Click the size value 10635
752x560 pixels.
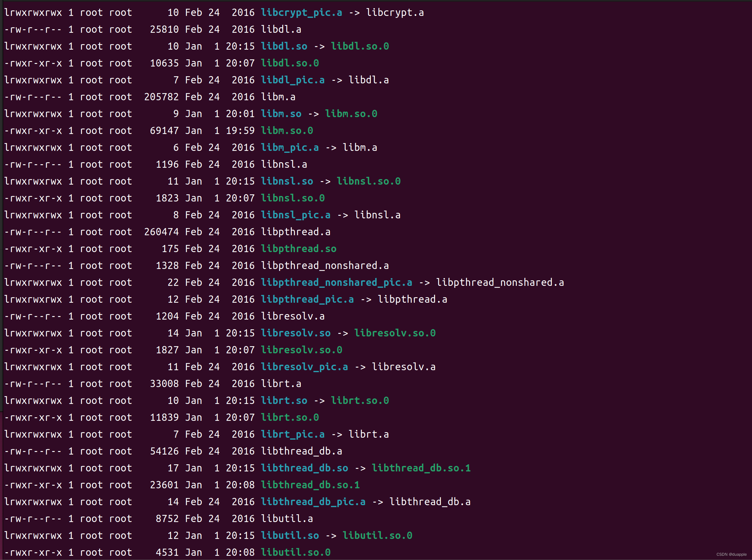(164, 63)
